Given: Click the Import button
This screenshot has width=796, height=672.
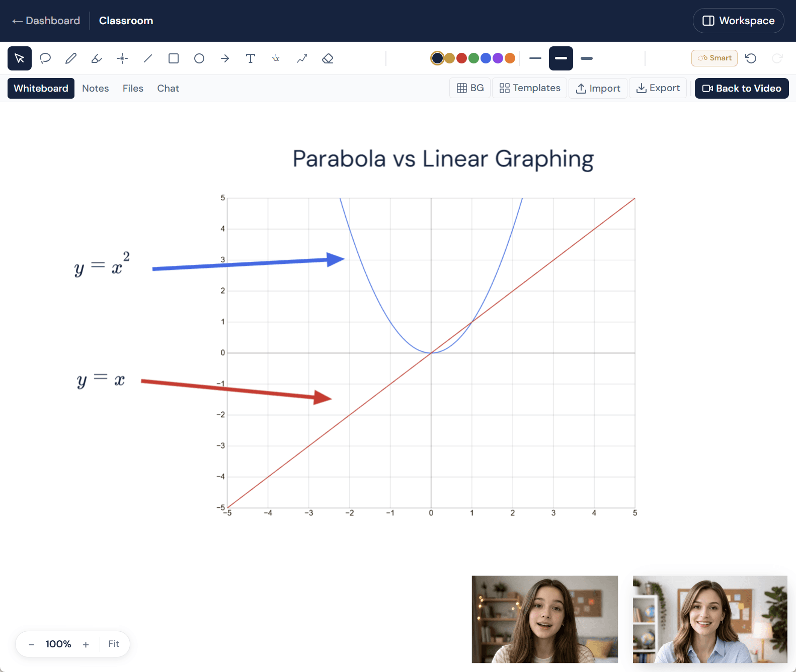Looking at the screenshot, I should 598,88.
